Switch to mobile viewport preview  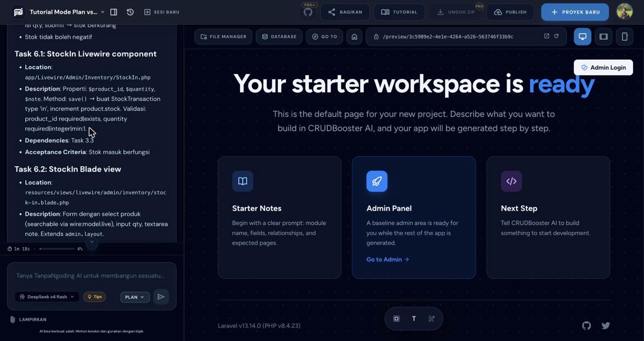pyautogui.click(x=625, y=36)
